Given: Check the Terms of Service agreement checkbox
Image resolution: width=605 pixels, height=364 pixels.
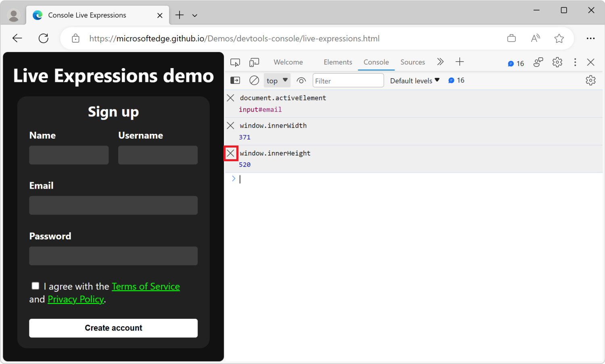Looking at the screenshot, I should (35, 286).
